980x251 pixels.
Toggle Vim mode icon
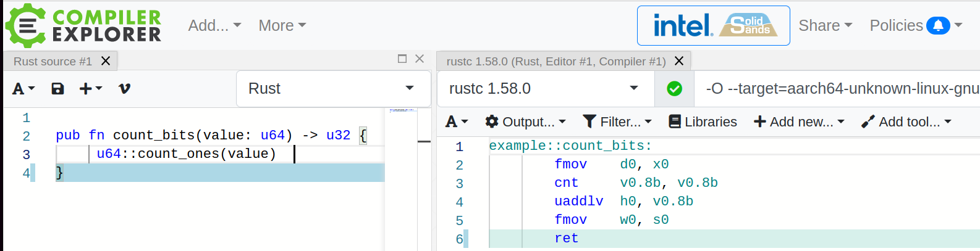[x=124, y=89]
